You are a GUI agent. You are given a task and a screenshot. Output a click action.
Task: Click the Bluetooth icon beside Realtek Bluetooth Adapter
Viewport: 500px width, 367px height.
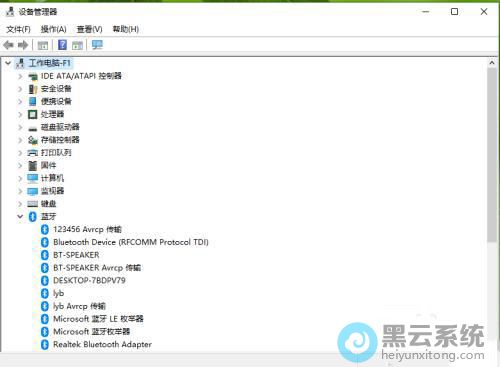click(45, 344)
